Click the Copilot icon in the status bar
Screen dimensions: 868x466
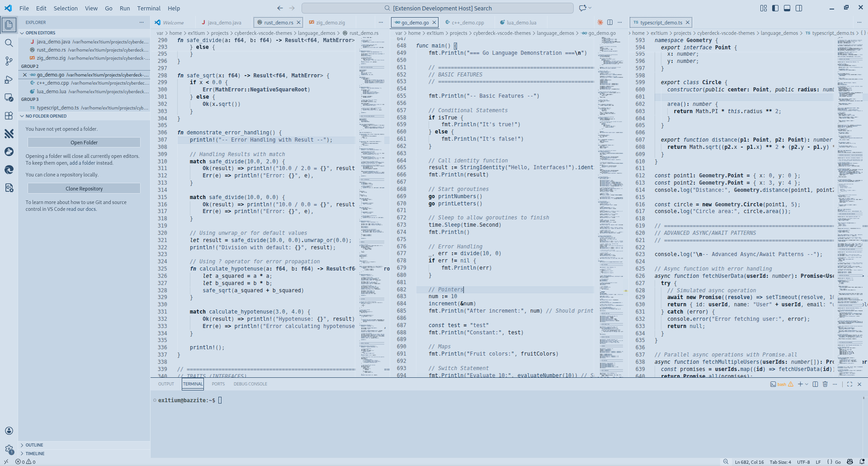pos(850,462)
